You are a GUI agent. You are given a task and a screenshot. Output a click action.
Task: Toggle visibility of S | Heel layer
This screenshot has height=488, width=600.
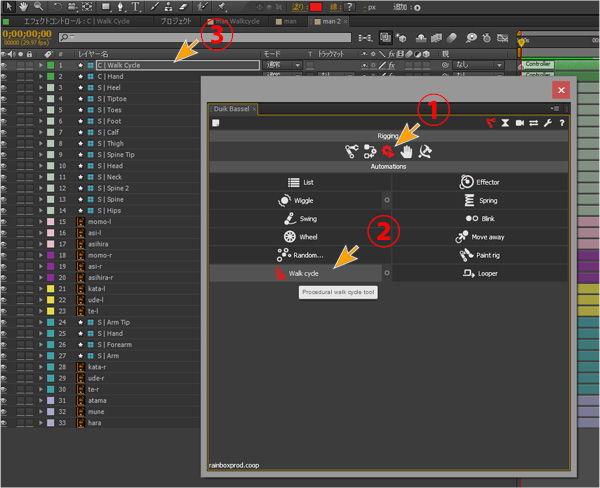coord(5,88)
